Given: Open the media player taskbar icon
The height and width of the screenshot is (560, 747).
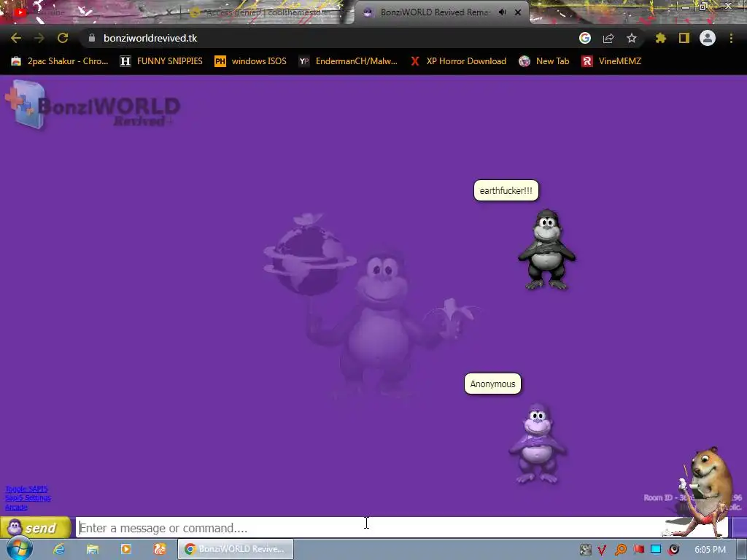Looking at the screenshot, I should point(125,549).
